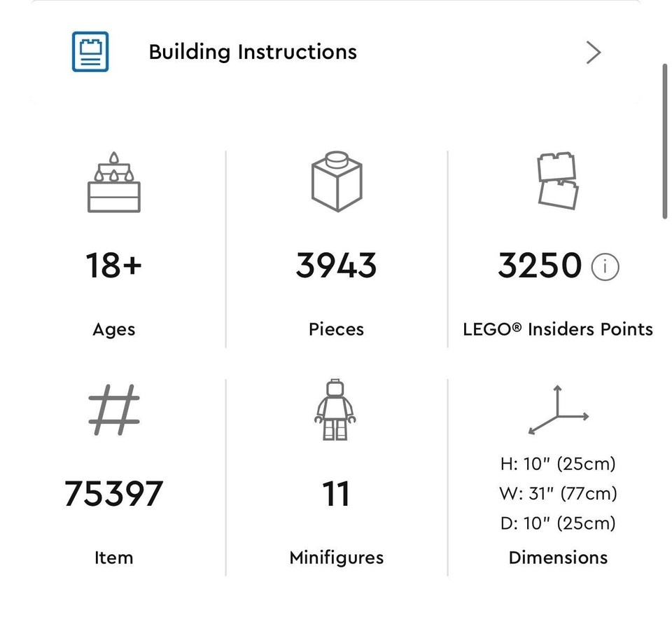Click the Minifigures label
672x620 pixels.
point(336,558)
